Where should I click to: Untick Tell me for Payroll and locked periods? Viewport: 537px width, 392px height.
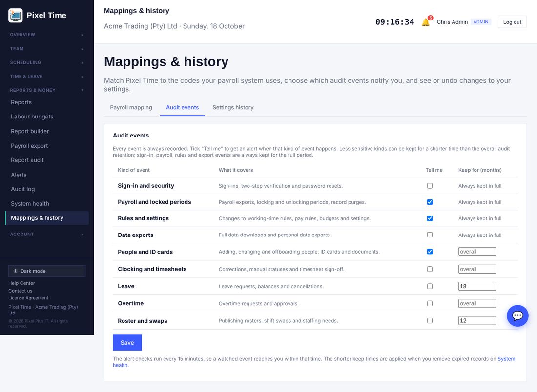(x=430, y=202)
